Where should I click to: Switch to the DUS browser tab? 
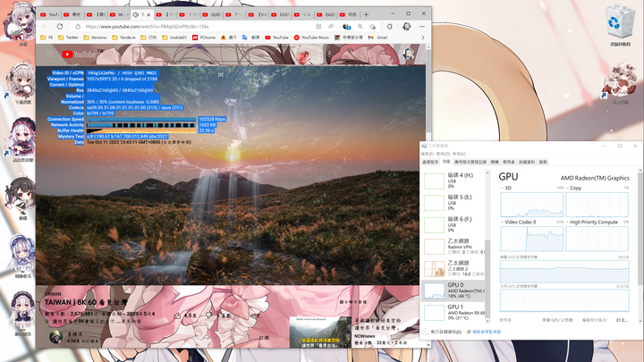tap(280, 14)
